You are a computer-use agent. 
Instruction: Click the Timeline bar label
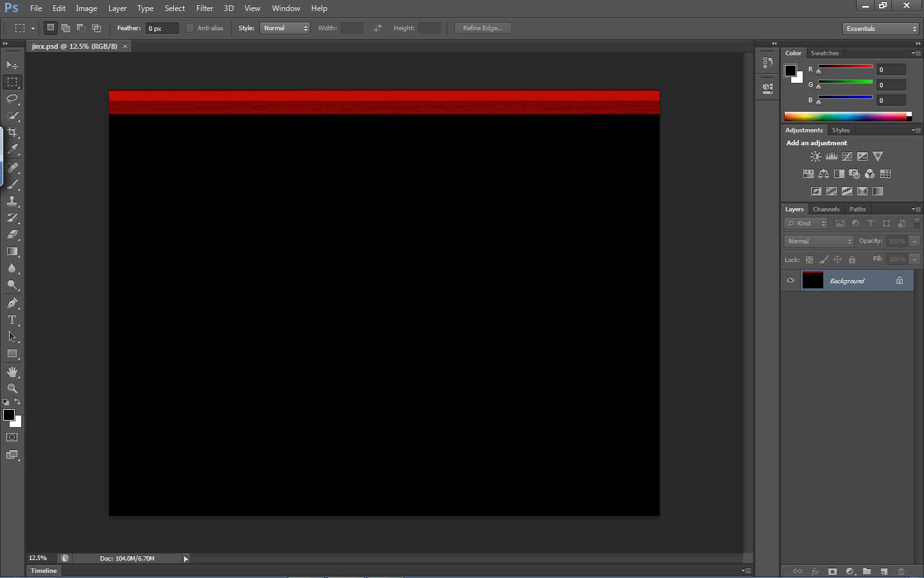tap(43, 570)
